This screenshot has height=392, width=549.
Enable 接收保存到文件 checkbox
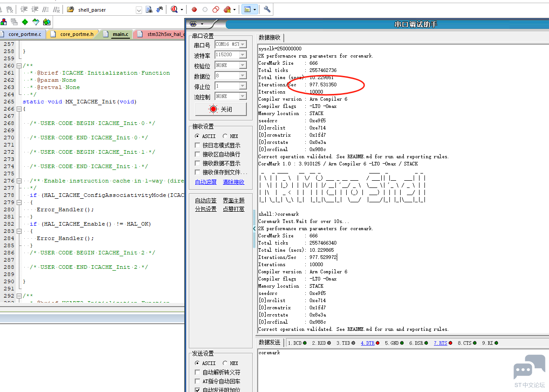click(197, 172)
